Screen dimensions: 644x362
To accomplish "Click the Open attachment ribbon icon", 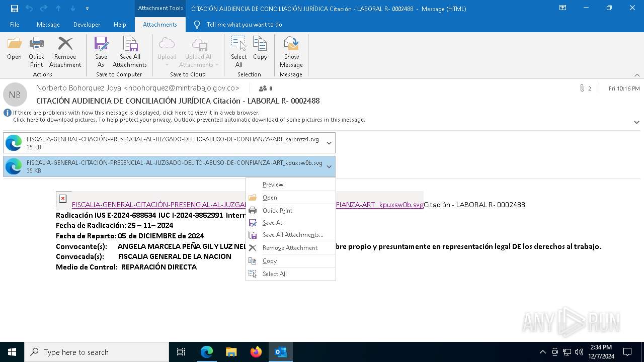I will pos(14,49).
